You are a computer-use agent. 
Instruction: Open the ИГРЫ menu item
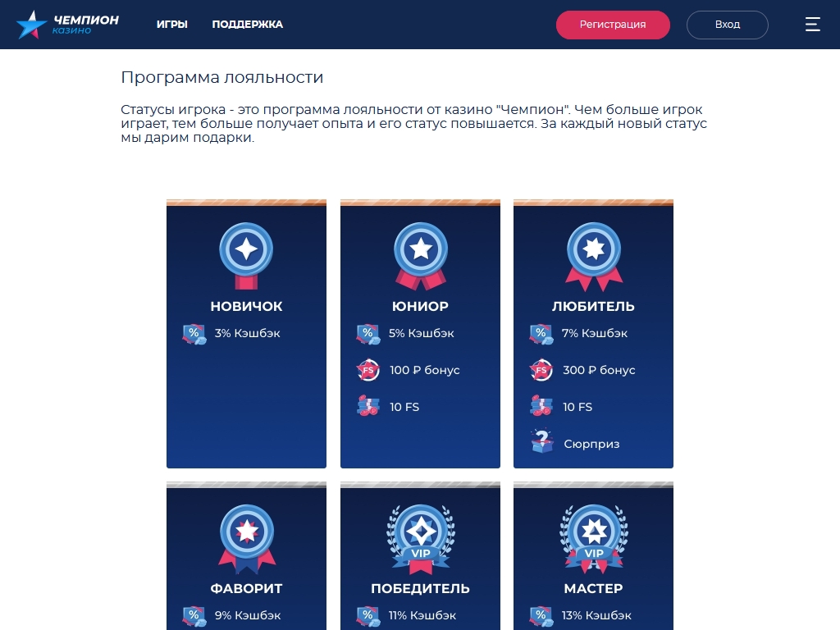[172, 24]
